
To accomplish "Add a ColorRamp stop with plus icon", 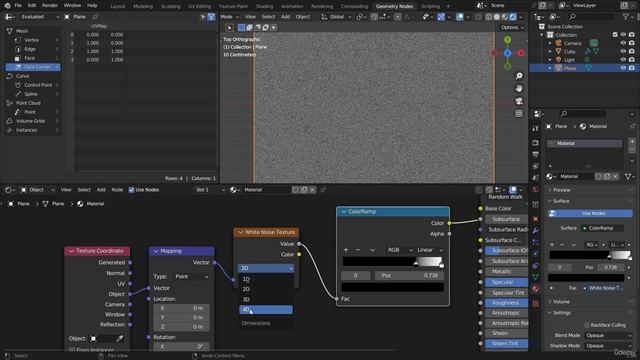I will pos(346,250).
